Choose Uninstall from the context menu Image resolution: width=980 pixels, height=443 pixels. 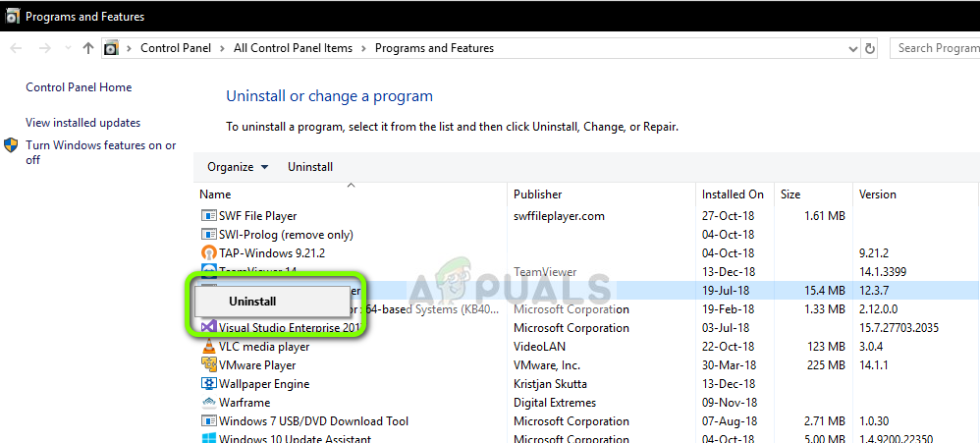tap(273, 302)
